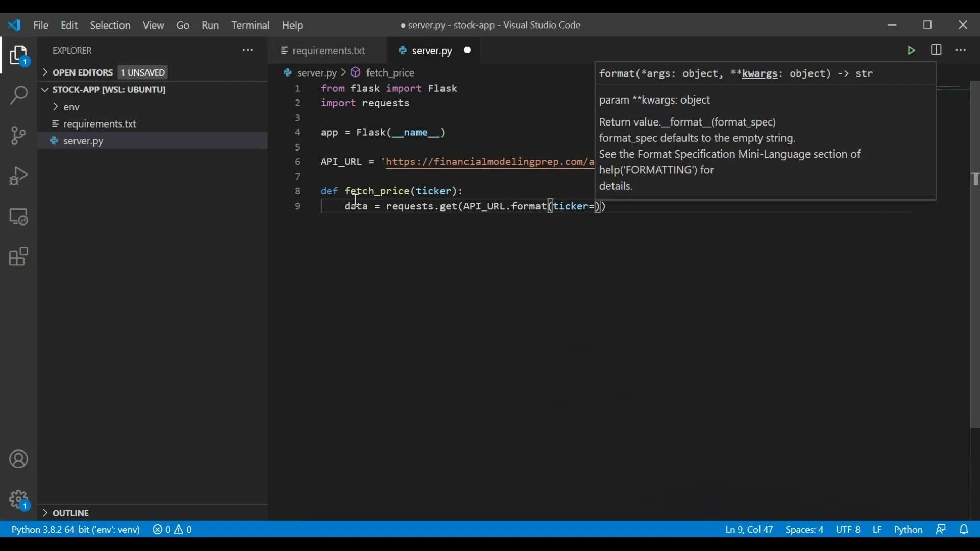This screenshot has width=980, height=551.
Task: Open the Terminal menu
Action: pos(250,25)
